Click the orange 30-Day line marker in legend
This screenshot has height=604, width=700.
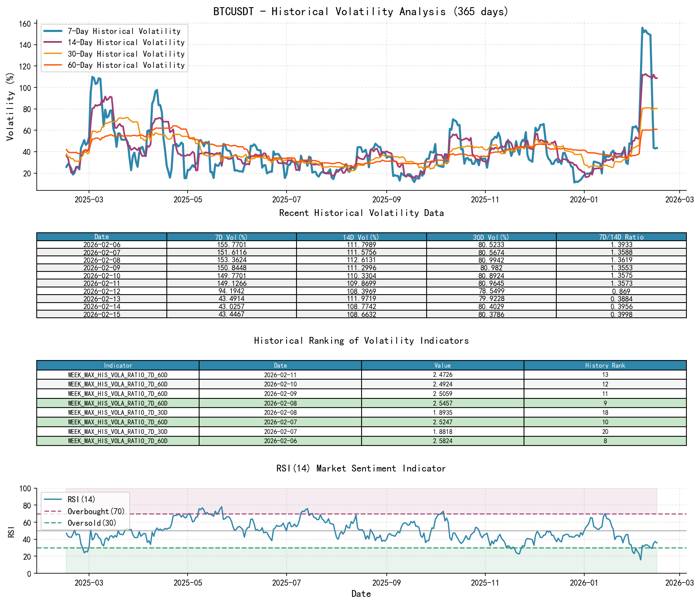tap(52, 54)
